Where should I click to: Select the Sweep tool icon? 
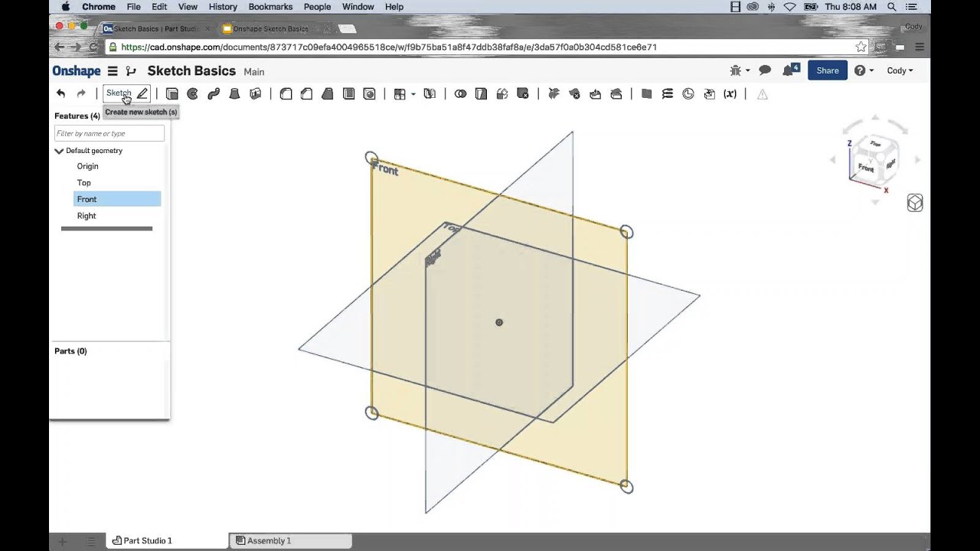tap(214, 94)
